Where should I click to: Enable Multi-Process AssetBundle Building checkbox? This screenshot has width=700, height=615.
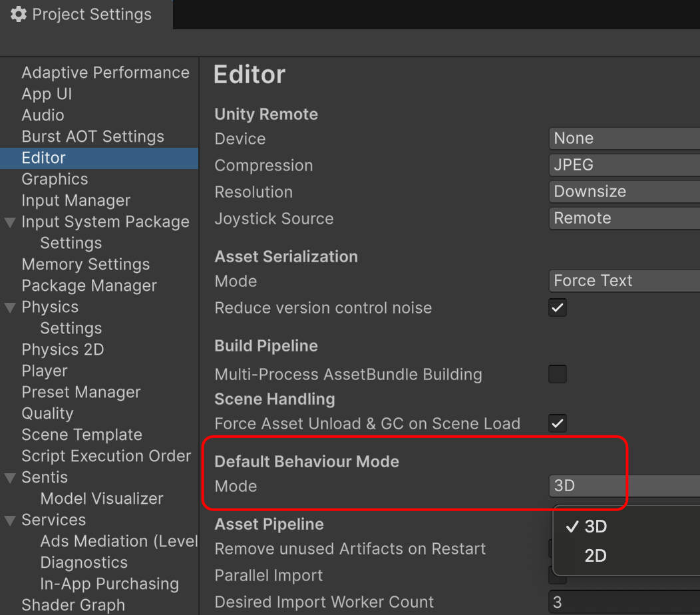click(x=558, y=374)
